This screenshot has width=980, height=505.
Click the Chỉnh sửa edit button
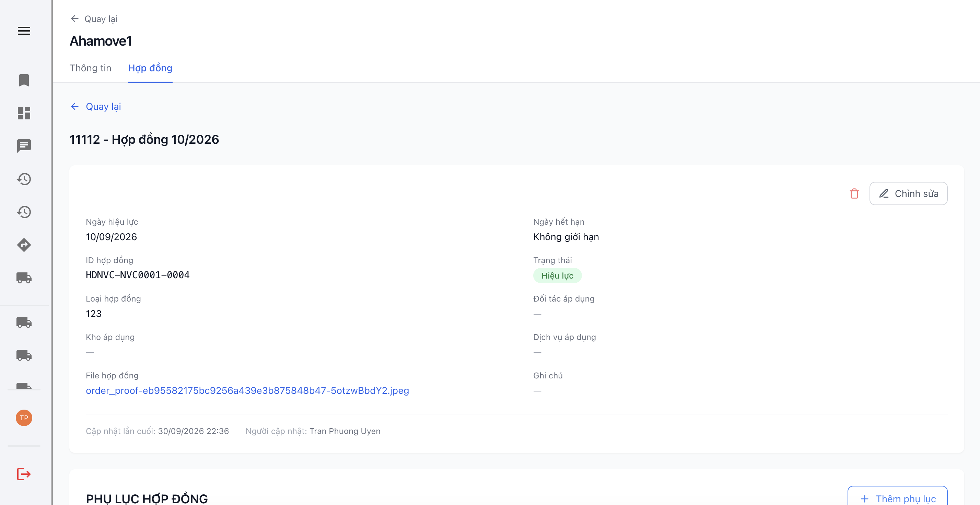click(x=909, y=193)
